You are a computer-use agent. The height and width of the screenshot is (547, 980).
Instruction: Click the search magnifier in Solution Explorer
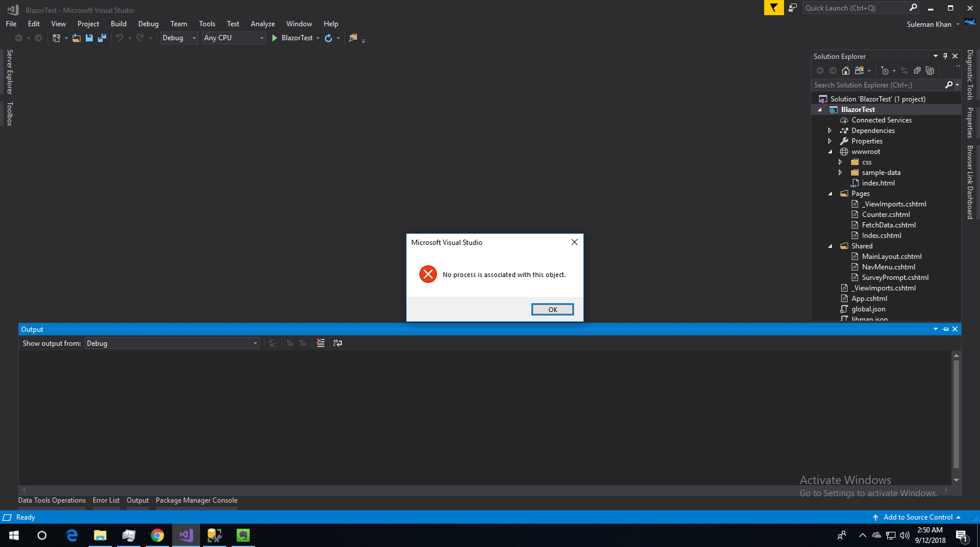click(949, 85)
